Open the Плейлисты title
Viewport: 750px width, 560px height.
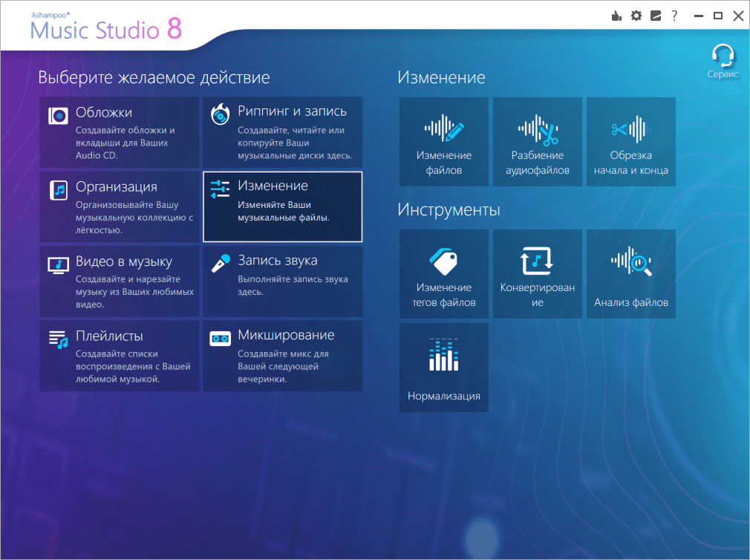109,336
